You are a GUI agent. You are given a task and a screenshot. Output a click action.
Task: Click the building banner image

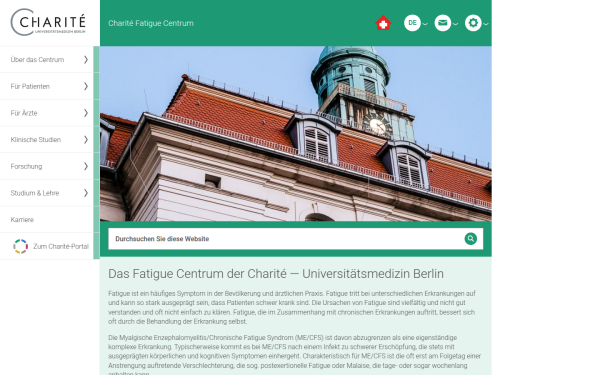click(295, 134)
